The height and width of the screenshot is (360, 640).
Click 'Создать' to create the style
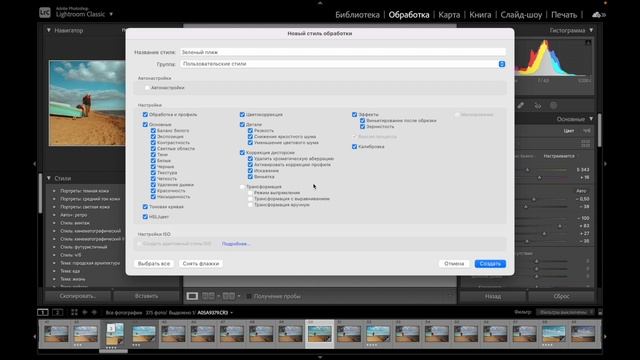point(490,264)
